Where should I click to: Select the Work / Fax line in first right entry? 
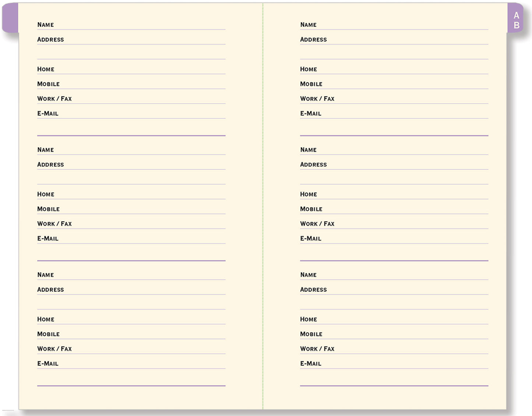[x=394, y=101]
